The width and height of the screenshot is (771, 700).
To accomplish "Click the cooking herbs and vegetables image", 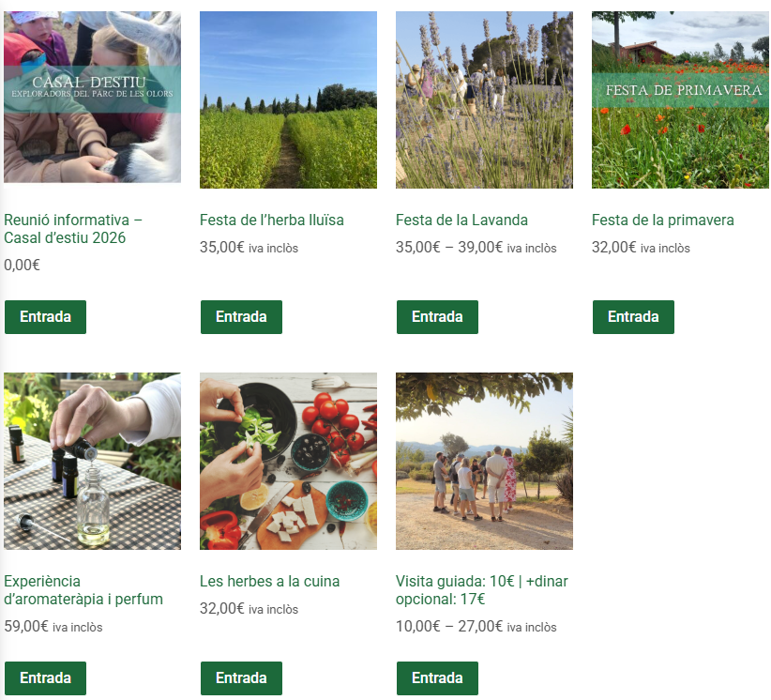I will click(288, 461).
